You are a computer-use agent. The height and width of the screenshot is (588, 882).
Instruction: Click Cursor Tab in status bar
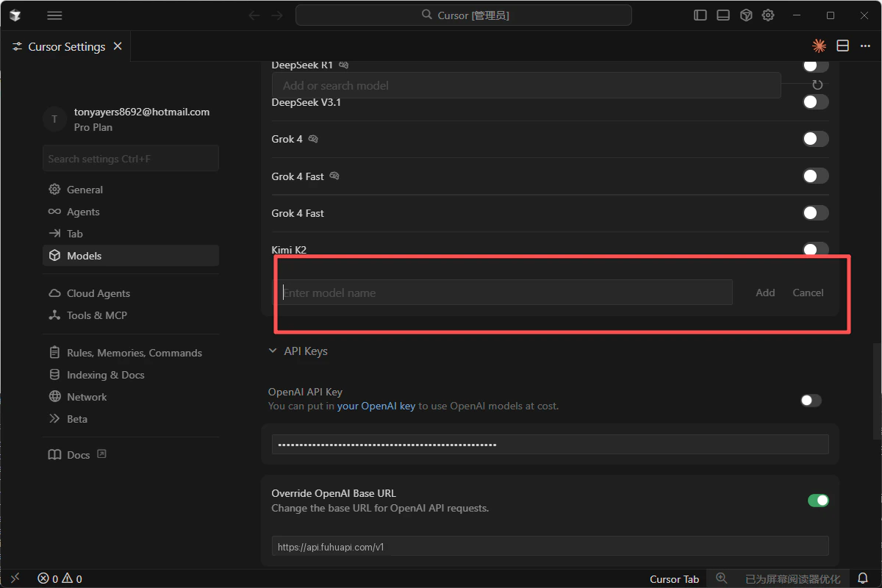675,579
